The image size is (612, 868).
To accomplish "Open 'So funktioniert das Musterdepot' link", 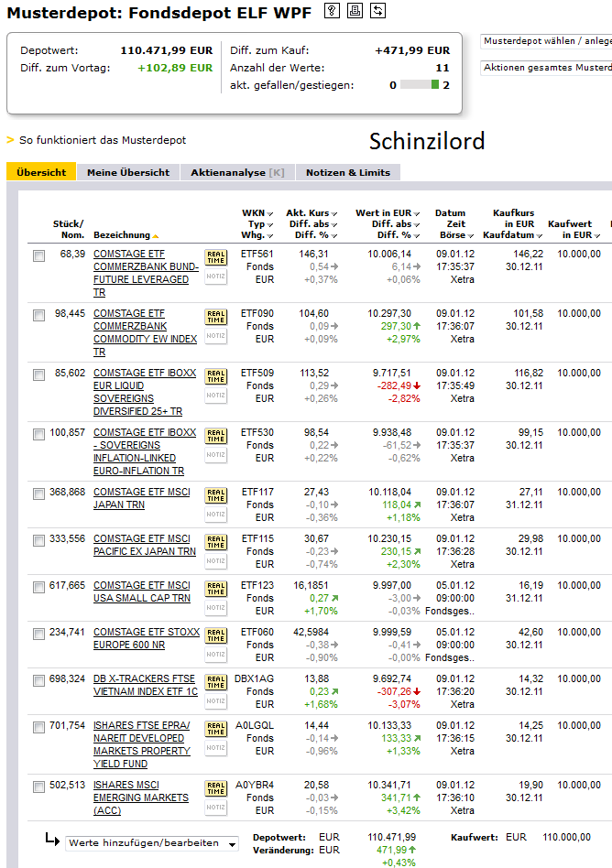I will tap(103, 140).
